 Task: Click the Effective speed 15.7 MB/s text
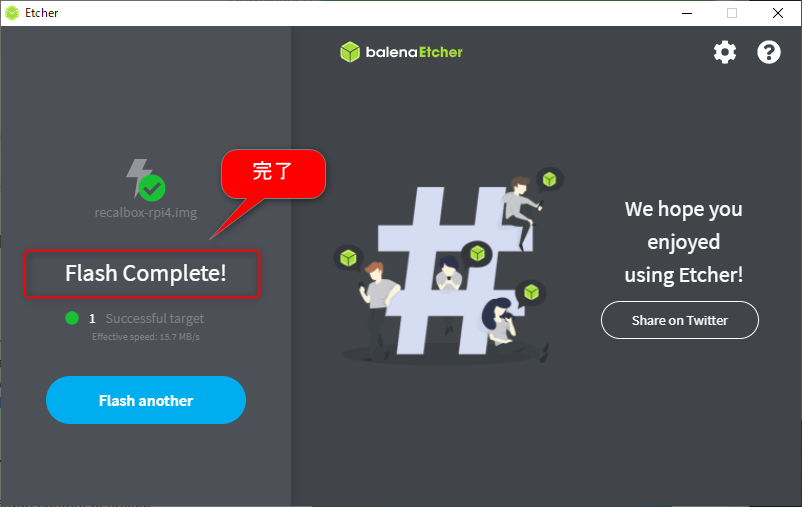pos(146,337)
